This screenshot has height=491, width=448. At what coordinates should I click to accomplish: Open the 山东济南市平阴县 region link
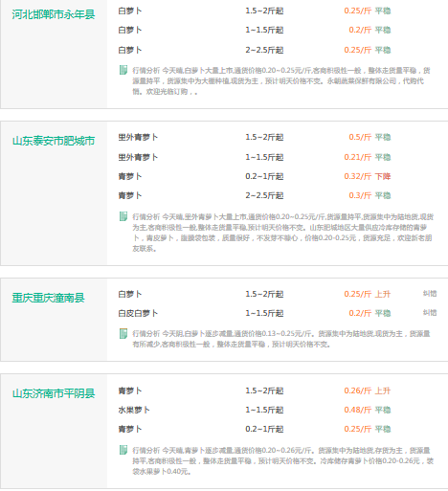click(54, 393)
